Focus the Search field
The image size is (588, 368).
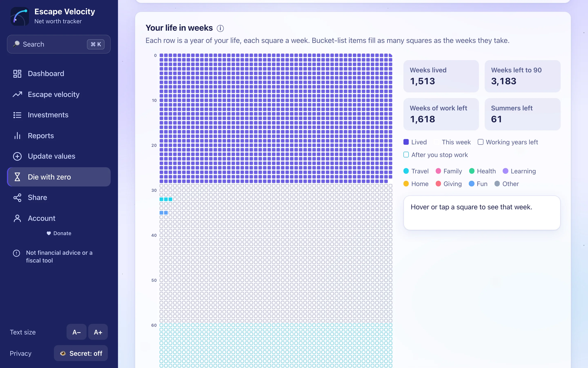click(59, 44)
